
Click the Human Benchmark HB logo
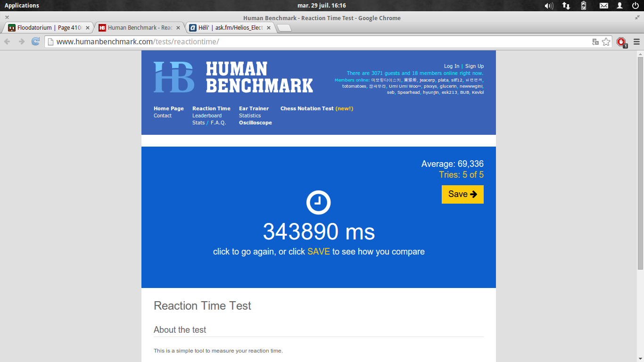coord(174,77)
